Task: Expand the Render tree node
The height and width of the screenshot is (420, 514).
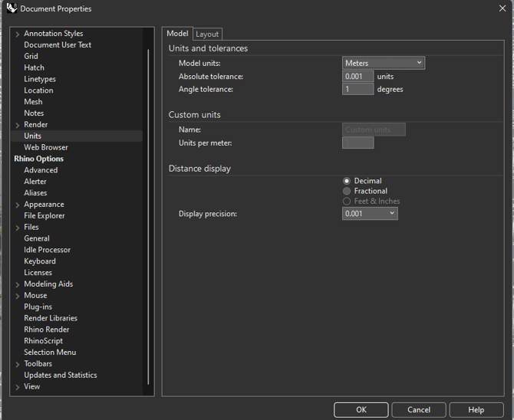Action: pos(18,125)
